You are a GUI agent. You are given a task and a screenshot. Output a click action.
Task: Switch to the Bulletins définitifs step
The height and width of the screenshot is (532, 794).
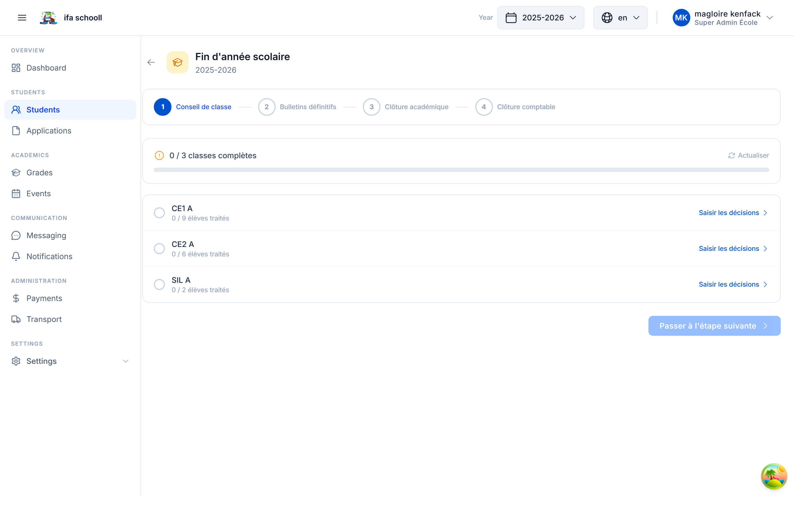coord(308,106)
